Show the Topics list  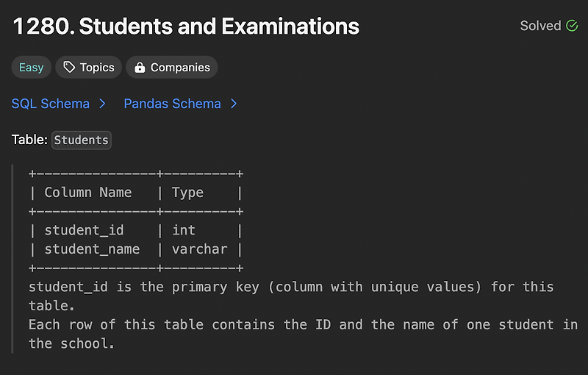tap(97, 68)
